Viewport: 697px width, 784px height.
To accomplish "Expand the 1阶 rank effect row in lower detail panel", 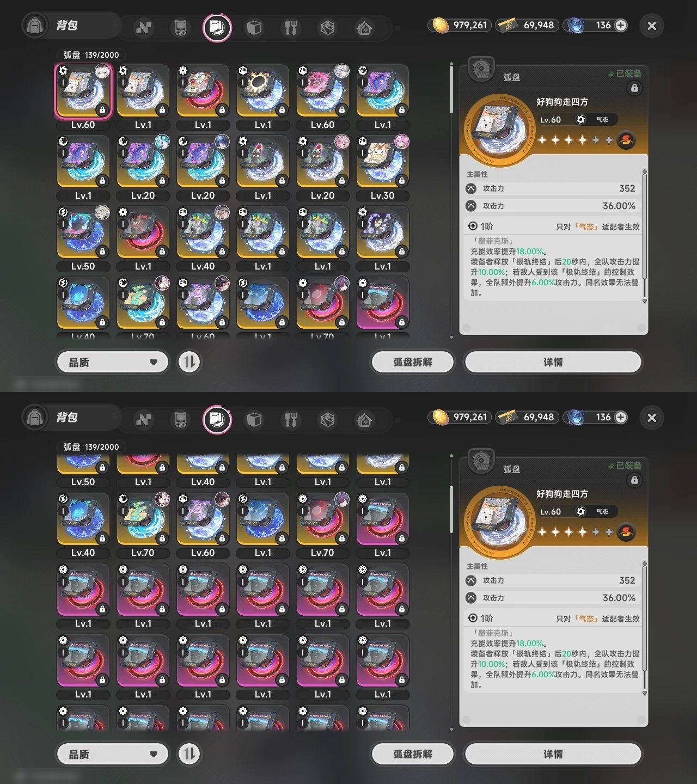I will 553,618.
